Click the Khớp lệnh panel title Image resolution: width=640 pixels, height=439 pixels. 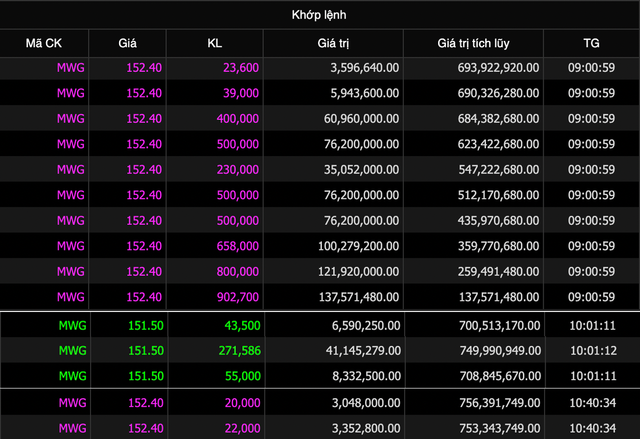click(320, 15)
